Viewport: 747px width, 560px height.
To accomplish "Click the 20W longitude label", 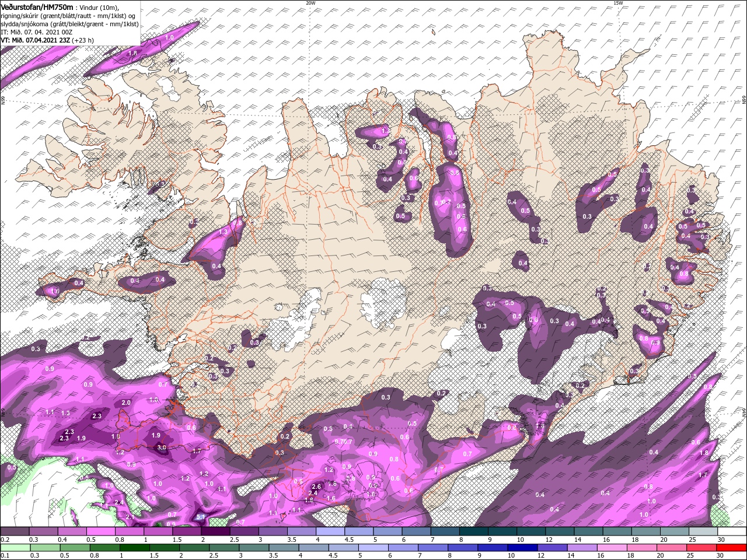I will (310, 3).
